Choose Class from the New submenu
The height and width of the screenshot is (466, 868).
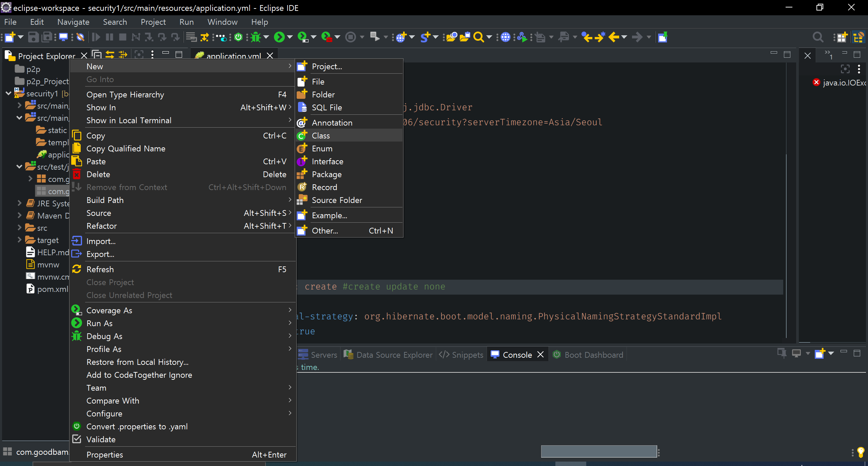320,135
